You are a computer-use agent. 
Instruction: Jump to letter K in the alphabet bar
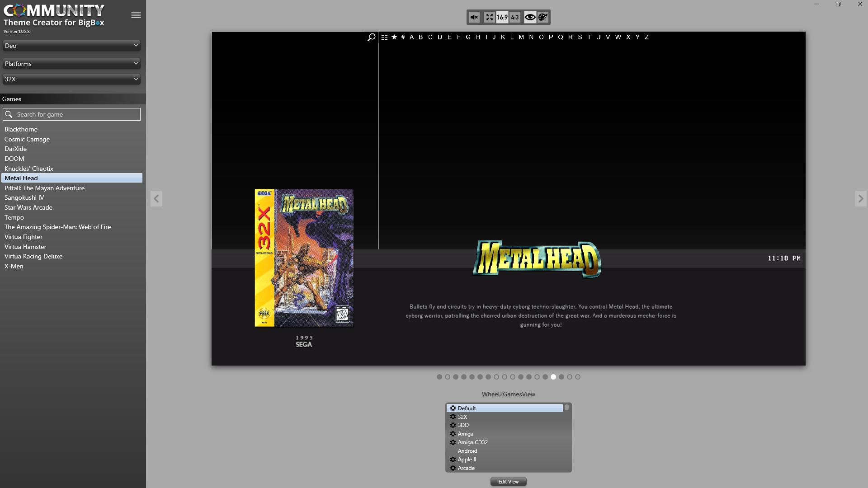coord(503,37)
